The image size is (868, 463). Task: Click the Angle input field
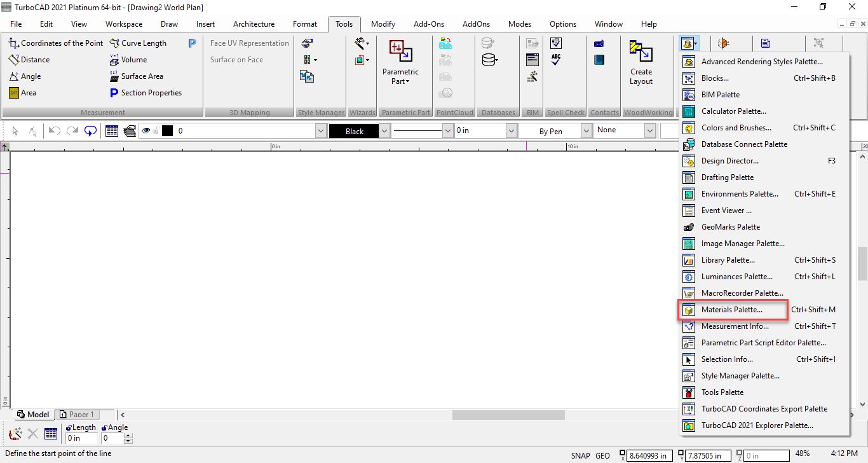point(112,438)
